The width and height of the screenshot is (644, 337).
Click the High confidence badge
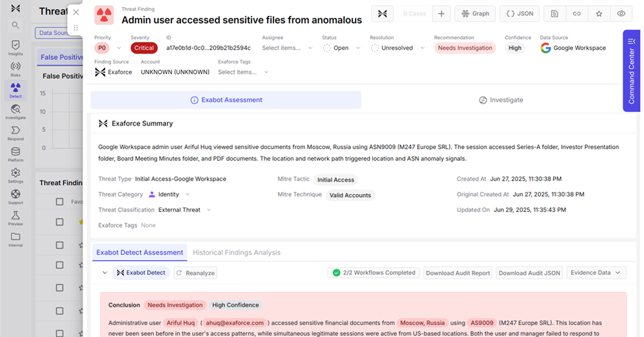515,48
